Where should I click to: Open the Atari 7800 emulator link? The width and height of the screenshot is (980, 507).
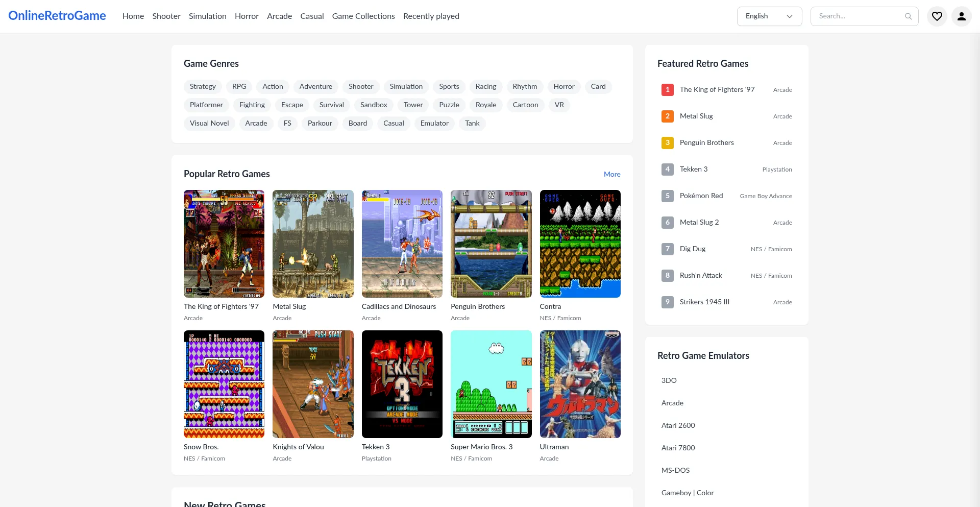[x=678, y=448]
